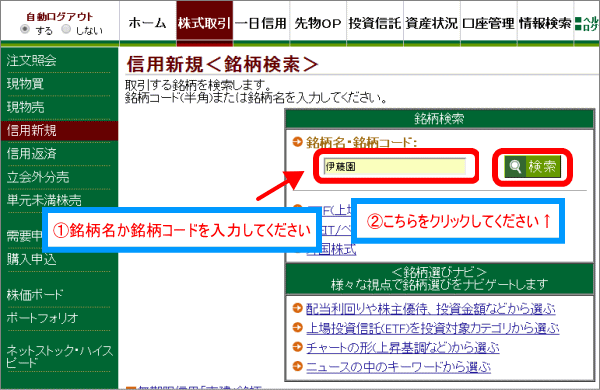Viewport: 600px width, 390px height.
Task: Open ポートフォリオ in the sidebar
Action: pos(42,318)
